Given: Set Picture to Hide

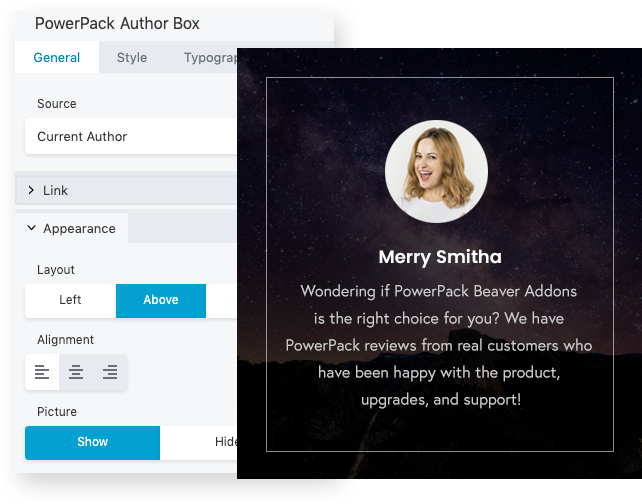Looking at the screenshot, I should [x=199, y=443].
